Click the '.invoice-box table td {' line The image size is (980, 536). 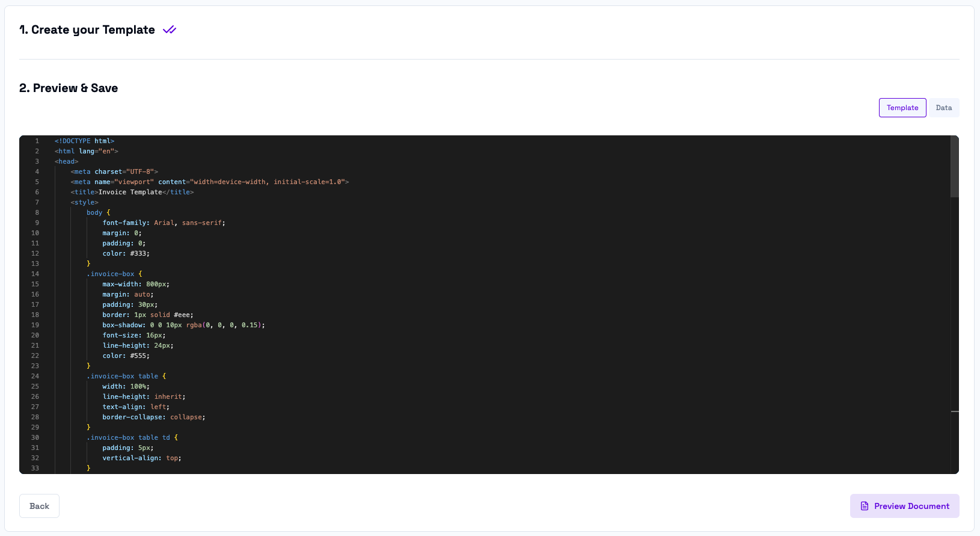coord(132,437)
